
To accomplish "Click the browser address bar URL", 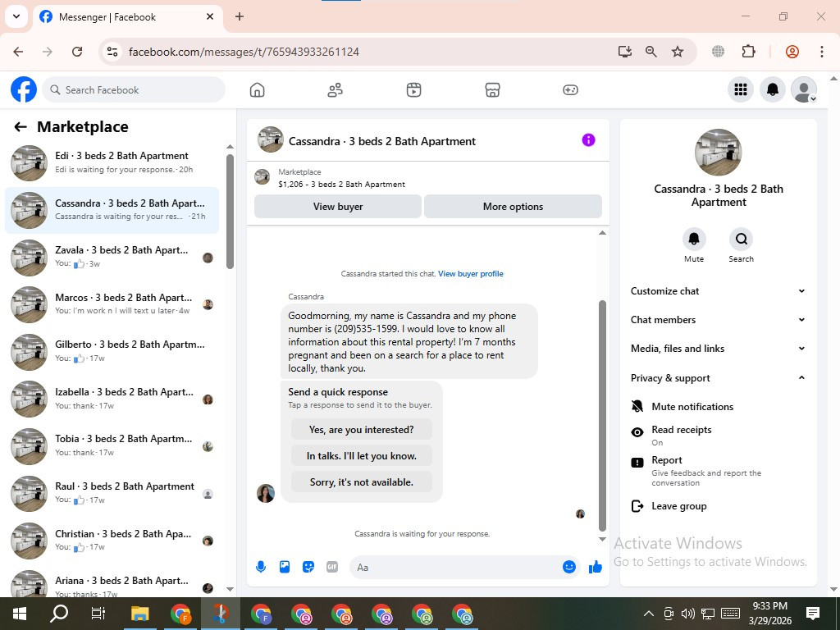I will [244, 52].
